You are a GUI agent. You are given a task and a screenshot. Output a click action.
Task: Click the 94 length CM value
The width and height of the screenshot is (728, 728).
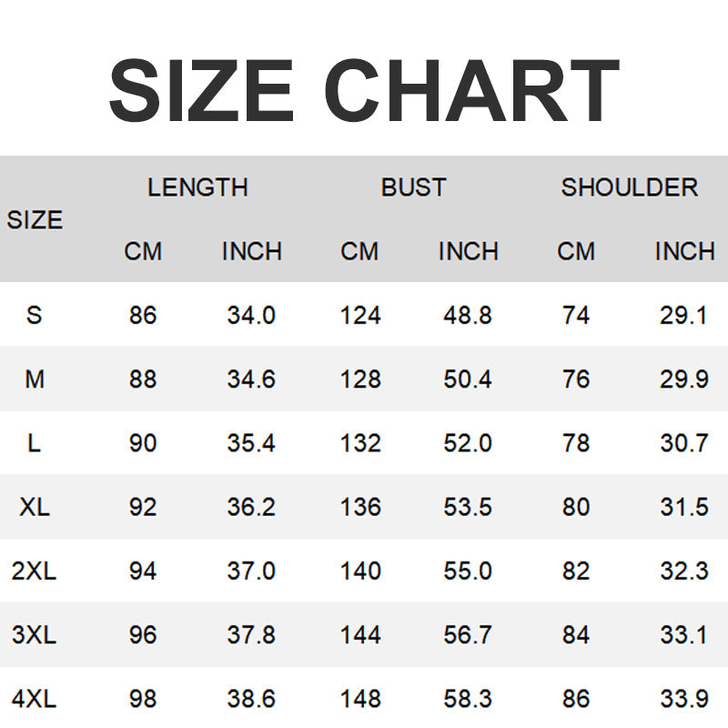click(x=143, y=571)
